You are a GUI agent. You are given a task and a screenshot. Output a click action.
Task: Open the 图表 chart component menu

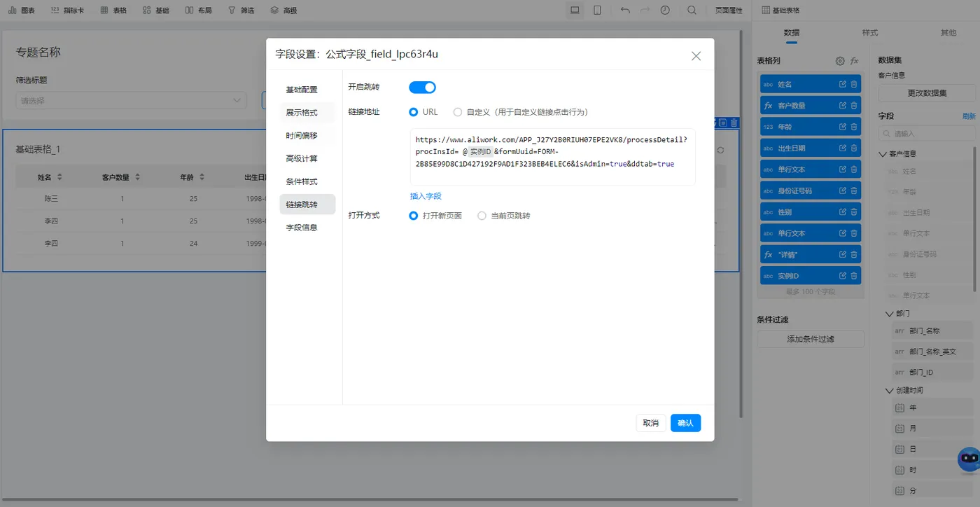(x=22, y=11)
